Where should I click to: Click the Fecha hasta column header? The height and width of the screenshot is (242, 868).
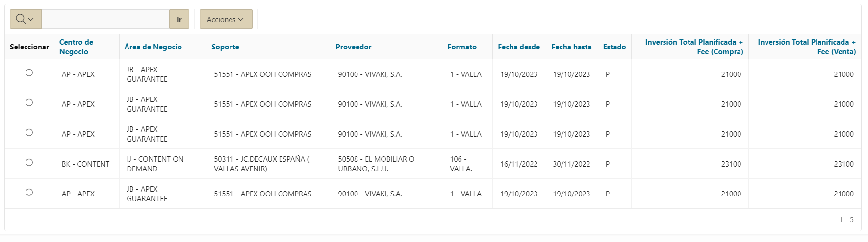(571, 47)
